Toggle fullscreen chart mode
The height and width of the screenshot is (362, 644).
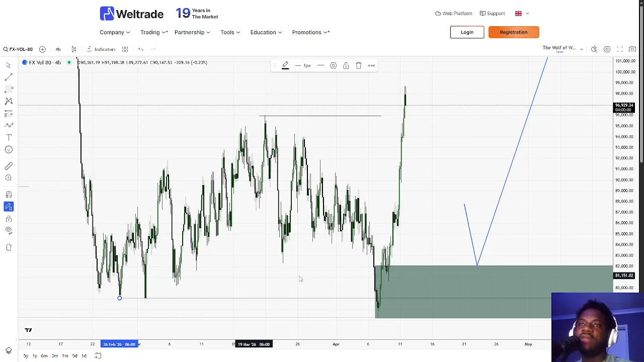coord(620,49)
